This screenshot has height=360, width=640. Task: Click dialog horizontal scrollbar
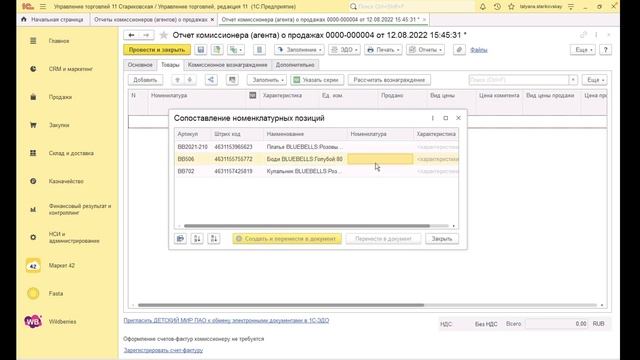pos(307,226)
